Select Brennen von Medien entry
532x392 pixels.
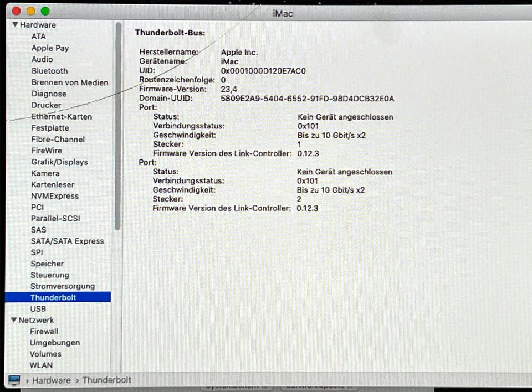(70, 82)
